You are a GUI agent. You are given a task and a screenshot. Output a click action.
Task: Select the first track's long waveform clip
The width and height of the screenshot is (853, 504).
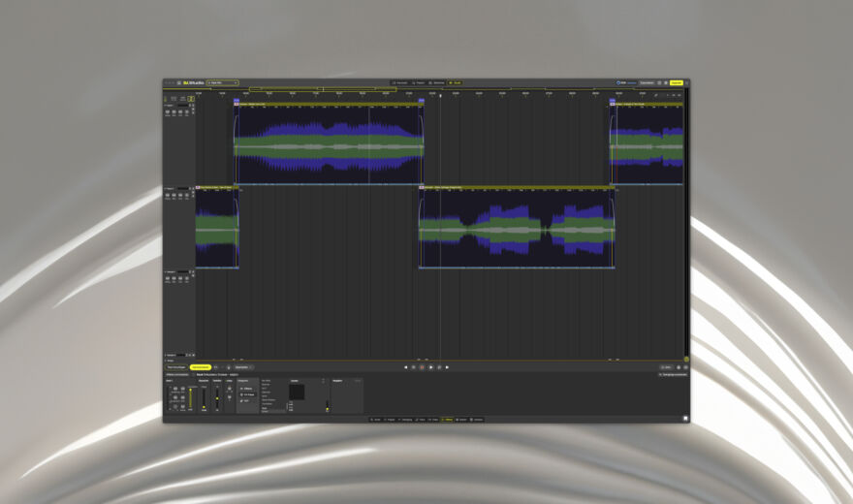coord(329,144)
